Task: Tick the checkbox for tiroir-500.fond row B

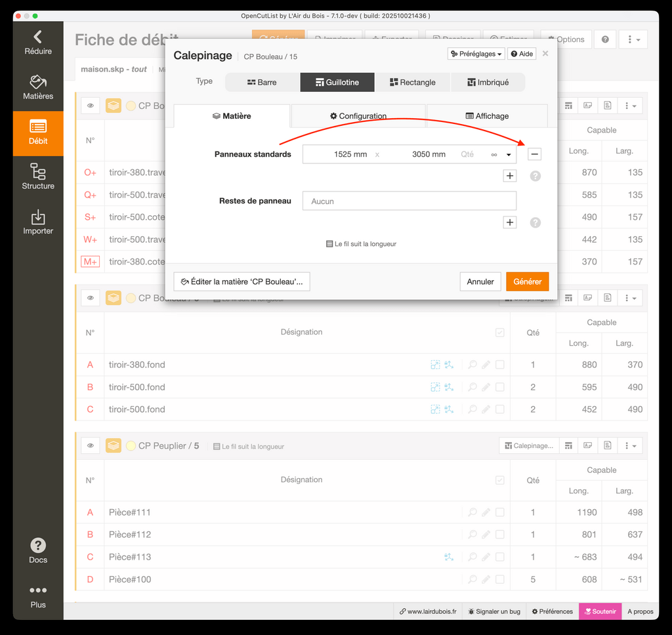Action: pyautogui.click(x=500, y=387)
